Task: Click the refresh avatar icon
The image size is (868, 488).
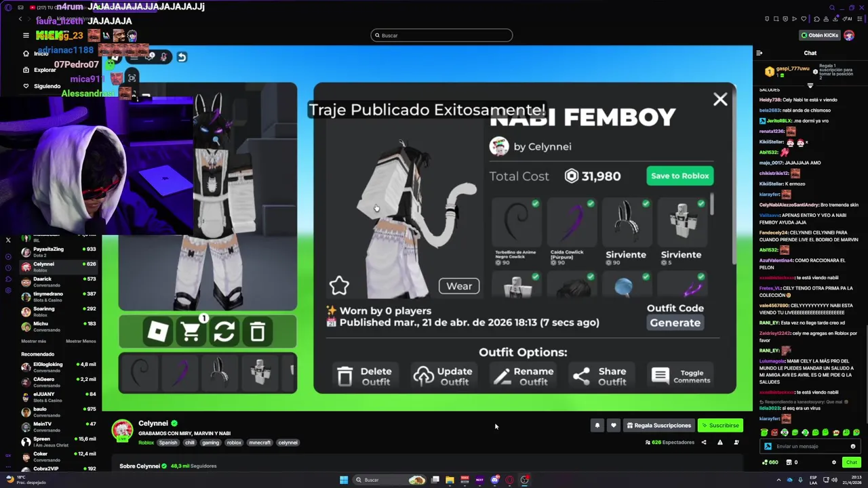Action: [x=224, y=331]
